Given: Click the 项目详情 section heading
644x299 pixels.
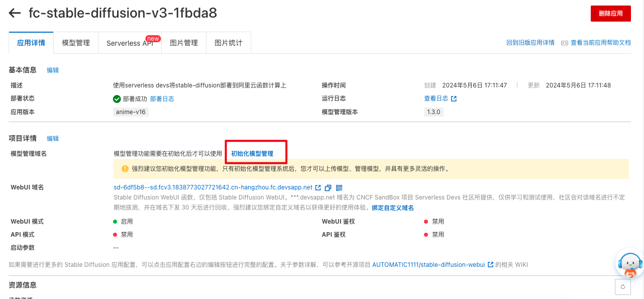Looking at the screenshot, I should (x=23, y=138).
